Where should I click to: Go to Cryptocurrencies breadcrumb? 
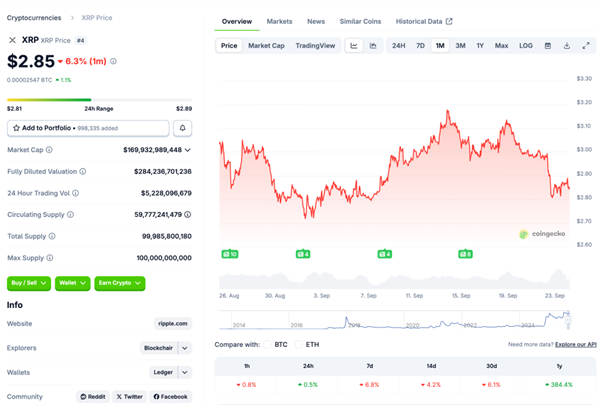pyautogui.click(x=34, y=18)
